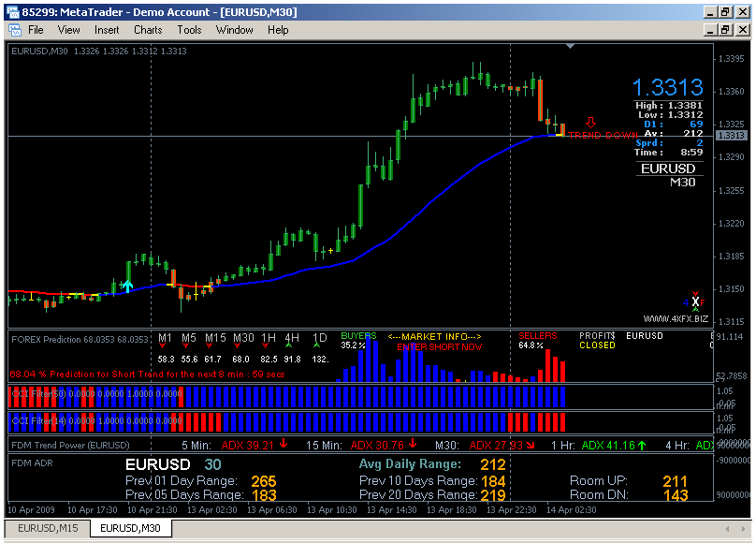Open the Window menu

coord(234,30)
